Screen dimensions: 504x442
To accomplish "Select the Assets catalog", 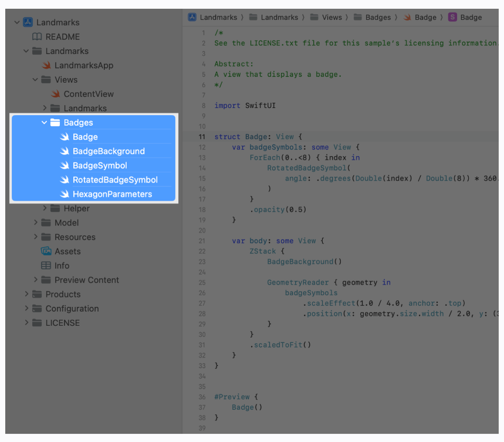I will click(67, 251).
